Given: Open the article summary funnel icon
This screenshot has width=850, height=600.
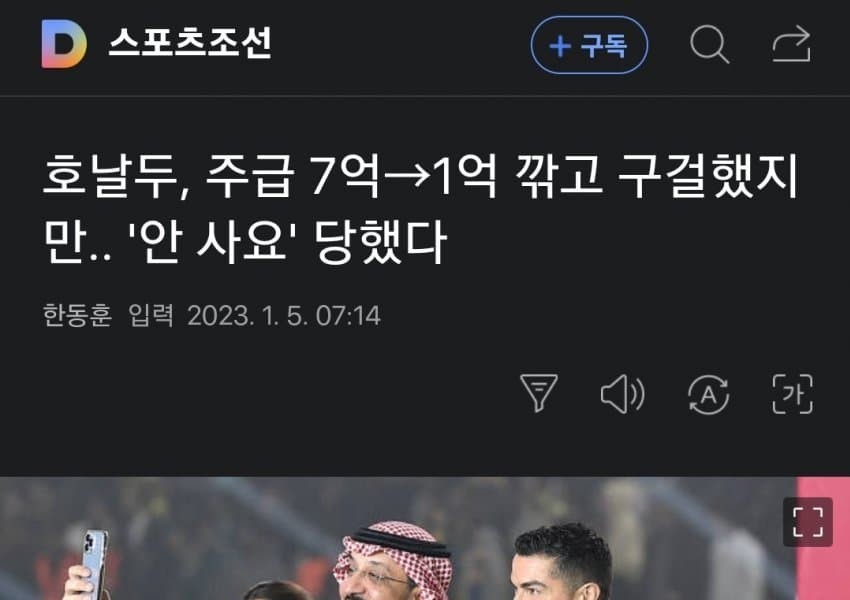Looking at the screenshot, I should coord(539,393).
